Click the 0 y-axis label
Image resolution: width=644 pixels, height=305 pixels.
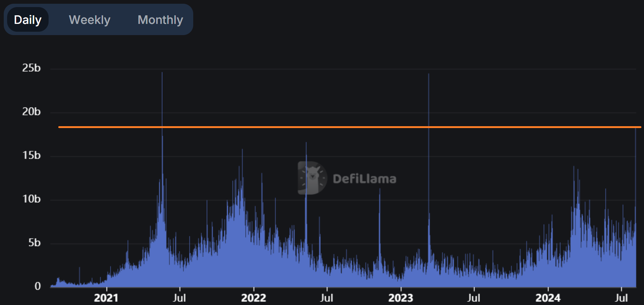(x=37, y=286)
